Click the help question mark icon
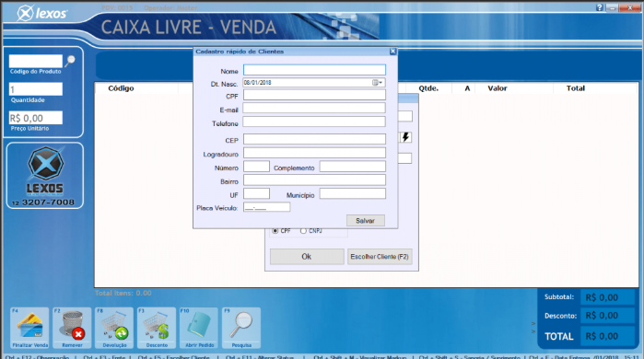The width and height of the screenshot is (644, 359). (599, 7)
